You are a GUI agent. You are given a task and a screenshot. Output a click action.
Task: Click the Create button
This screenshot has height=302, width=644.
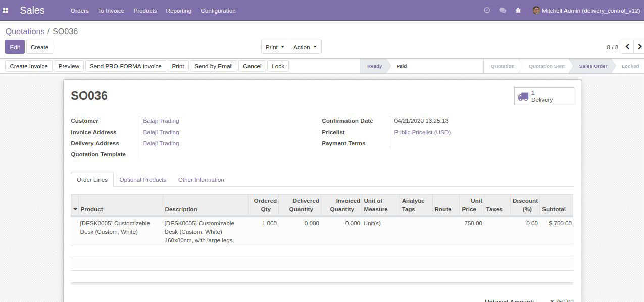39,47
